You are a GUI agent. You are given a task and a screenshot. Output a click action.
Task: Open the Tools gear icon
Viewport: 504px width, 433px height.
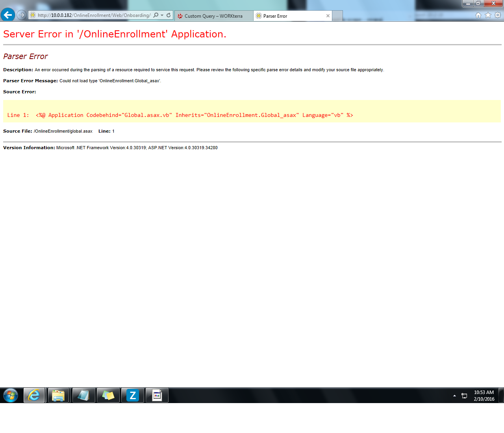498,15
